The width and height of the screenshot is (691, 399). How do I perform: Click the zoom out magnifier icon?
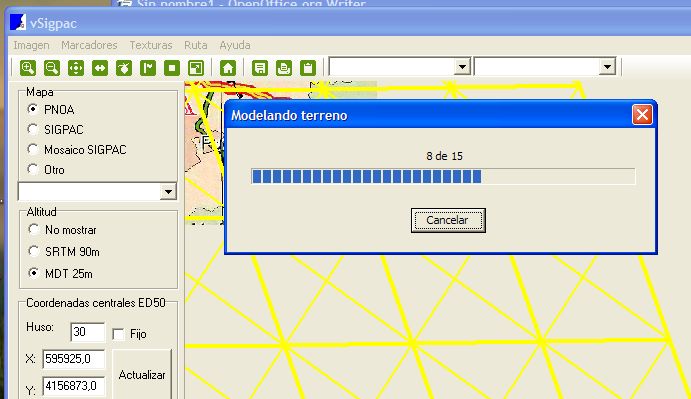pos(52,68)
